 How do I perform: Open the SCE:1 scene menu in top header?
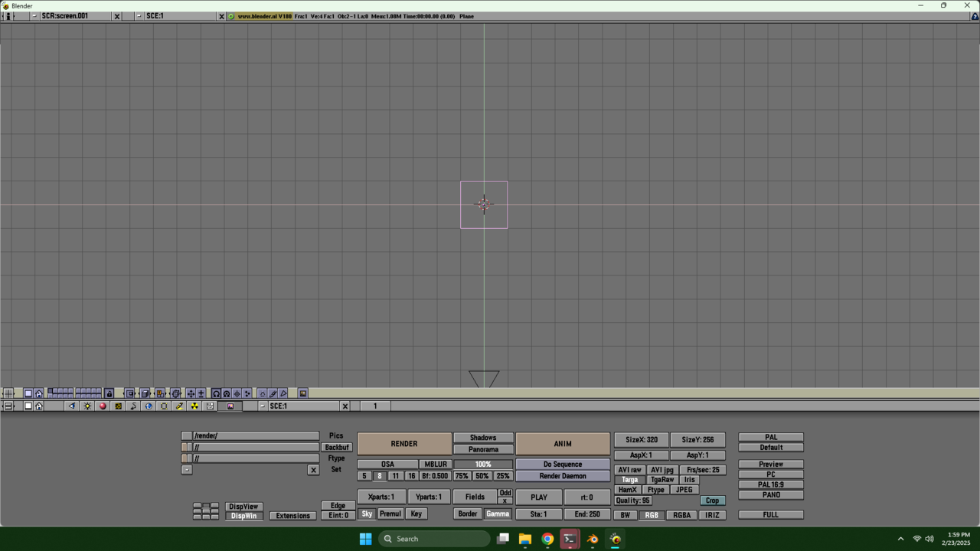(x=139, y=16)
